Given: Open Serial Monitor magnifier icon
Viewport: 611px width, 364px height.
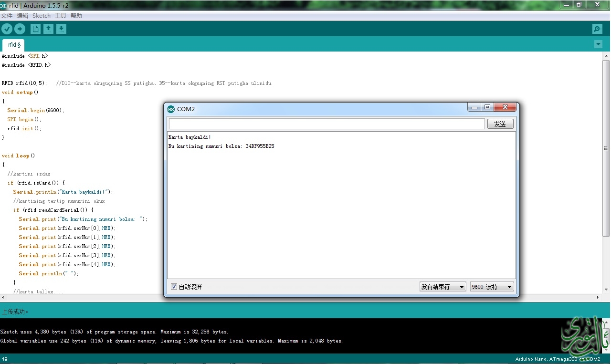Looking at the screenshot, I should point(597,29).
